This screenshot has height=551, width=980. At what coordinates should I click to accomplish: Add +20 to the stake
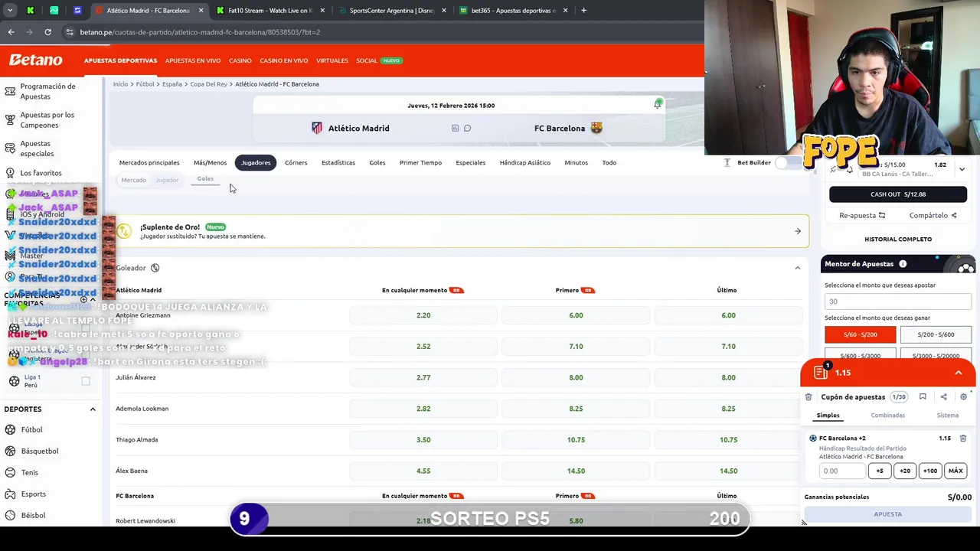905,471
